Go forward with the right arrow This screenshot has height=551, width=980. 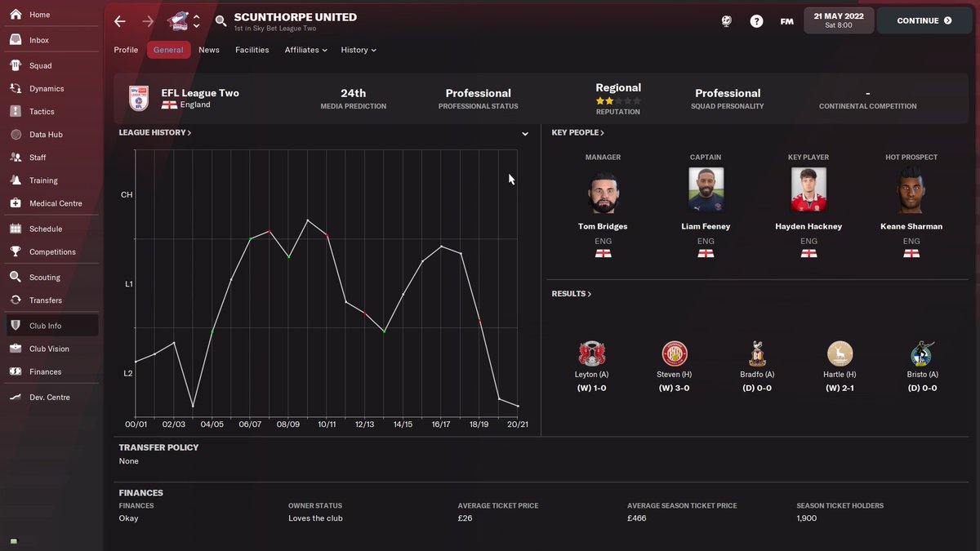[148, 21]
